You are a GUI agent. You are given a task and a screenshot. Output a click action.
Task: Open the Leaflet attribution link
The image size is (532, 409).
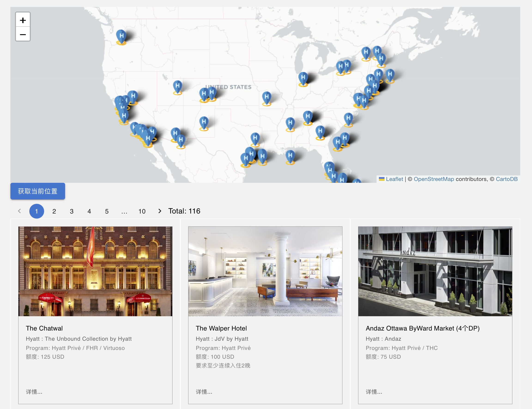[394, 179]
